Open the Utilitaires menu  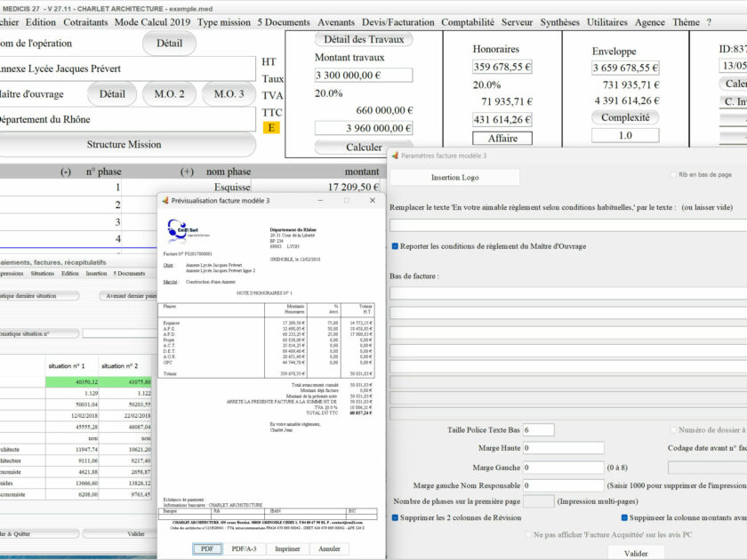(x=606, y=22)
